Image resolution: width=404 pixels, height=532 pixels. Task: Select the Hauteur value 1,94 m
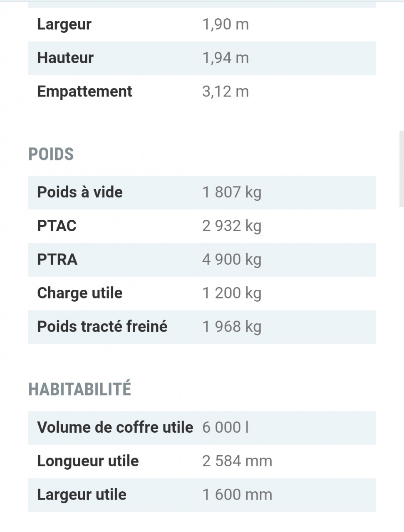pyautogui.click(x=226, y=58)
